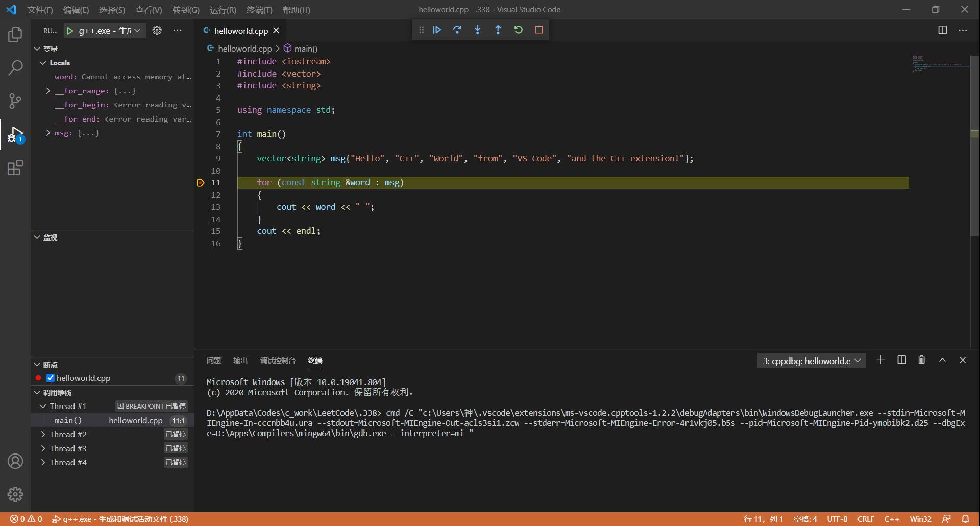Collapse the 调用堆栈 section
The height and width of the screenshot is (526, 980).
tap(37, 393)
